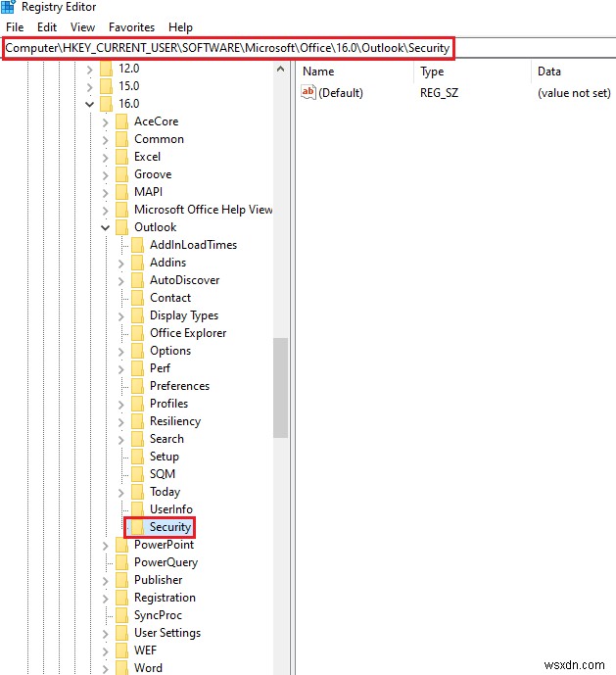Select the SyncProc folder icon
The width and height of the screenshot is (616, 675).
pyautogui.click(x=121, y=615)
